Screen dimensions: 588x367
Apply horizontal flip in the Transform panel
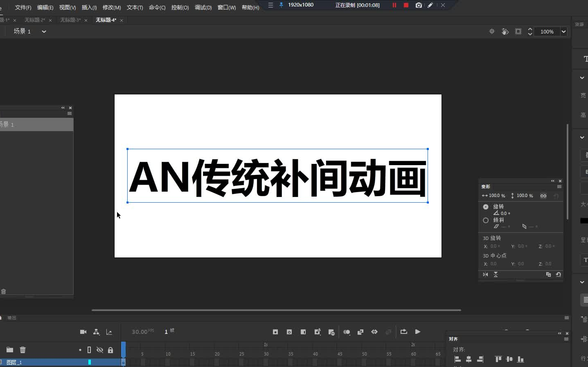(x=485, y=275)
